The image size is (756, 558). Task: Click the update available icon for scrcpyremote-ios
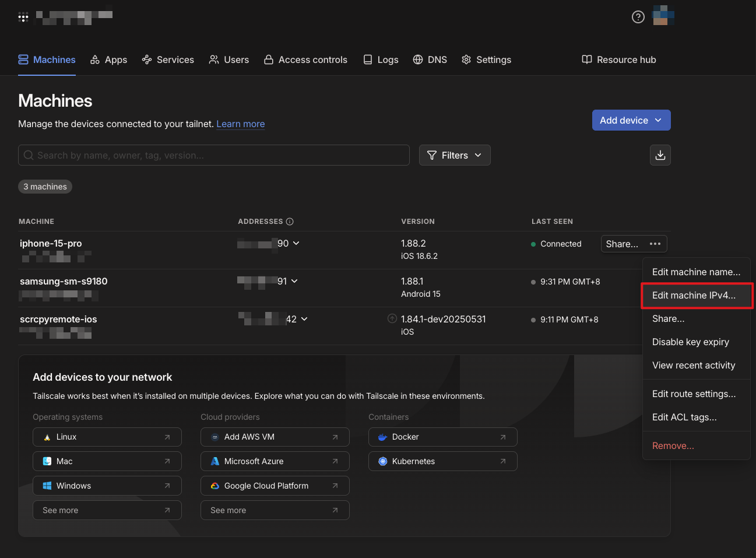coord(392,319)
